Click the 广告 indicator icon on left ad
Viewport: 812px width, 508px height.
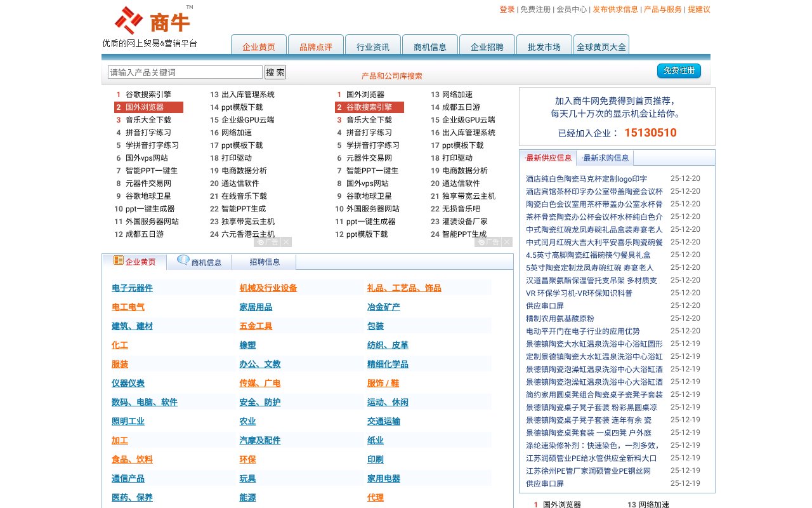click(x=263, y=243)
